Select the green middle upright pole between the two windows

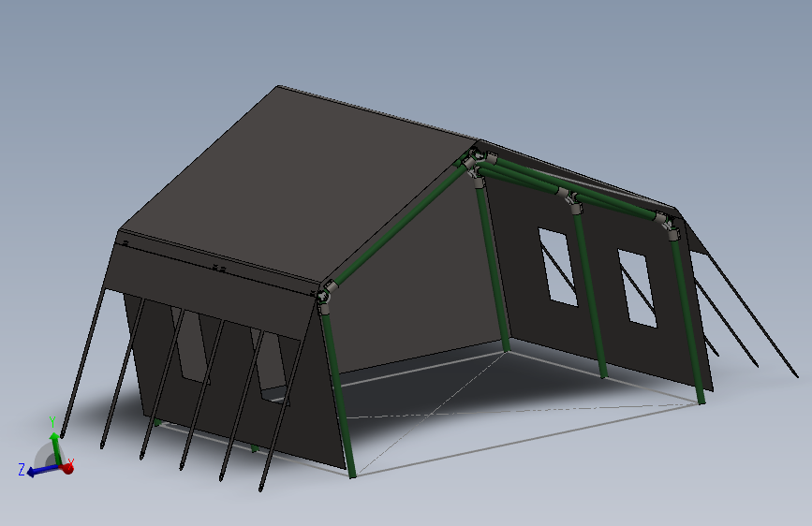tap(589, 293)
